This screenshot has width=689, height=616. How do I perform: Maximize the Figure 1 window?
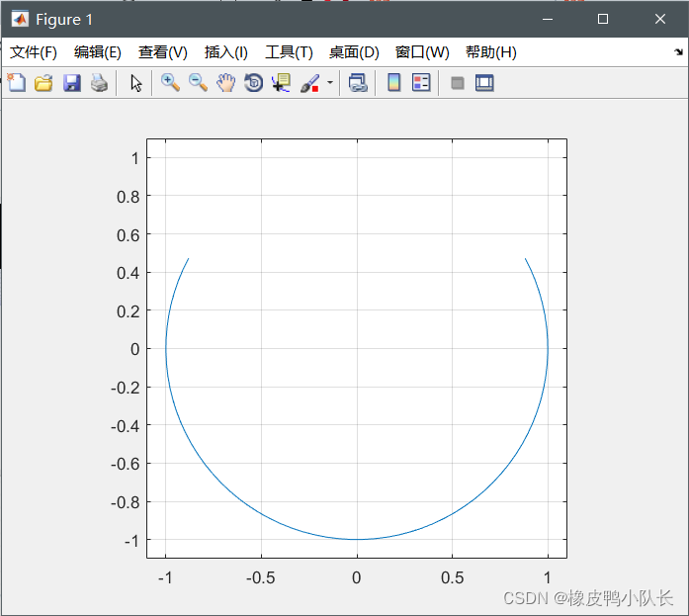point(603,19)
